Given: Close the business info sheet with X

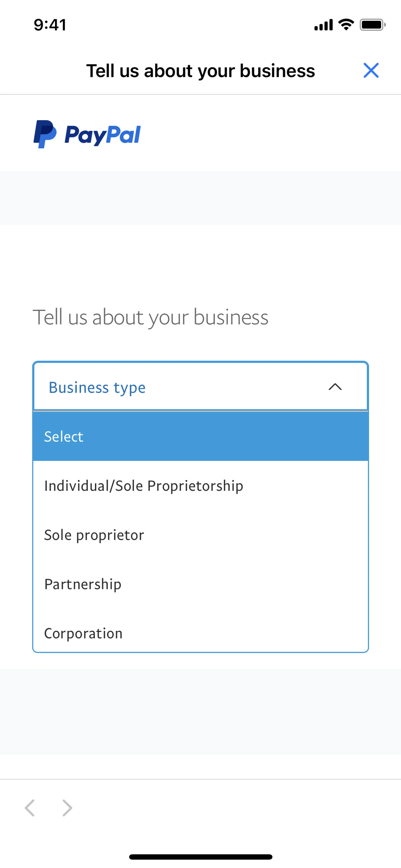Looking at the screenshot, I should (371, 70).
